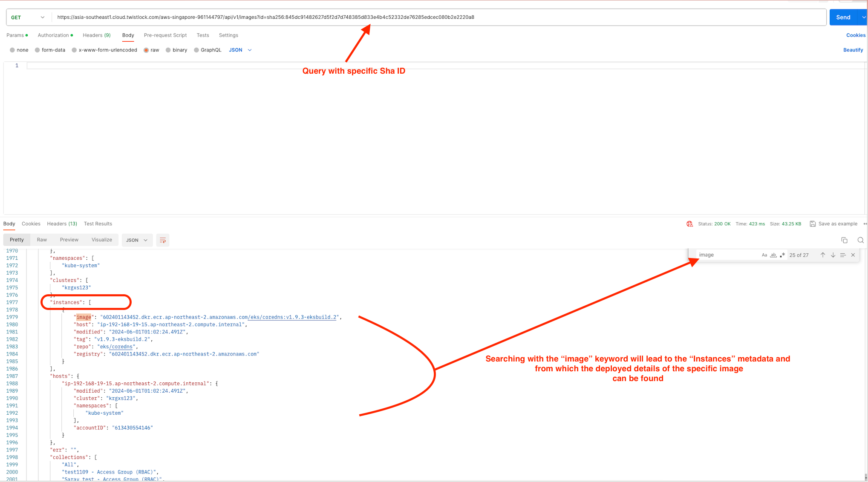
Task: Close the response search bar
Action: click(853, 255)
